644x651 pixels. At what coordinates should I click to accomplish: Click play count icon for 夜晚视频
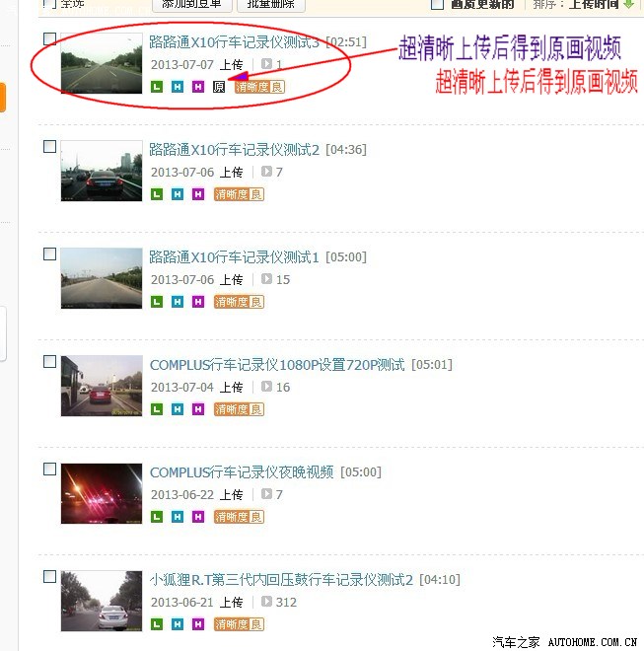266,493
